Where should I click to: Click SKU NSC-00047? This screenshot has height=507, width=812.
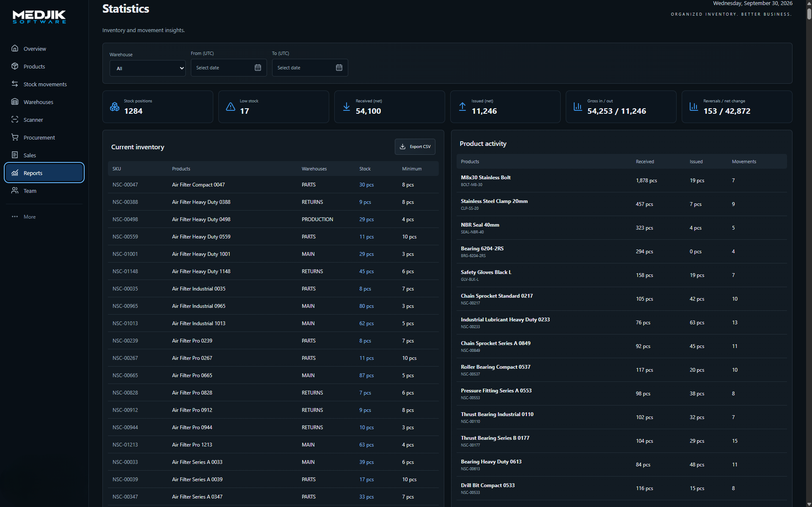click(x=125, y=185)
